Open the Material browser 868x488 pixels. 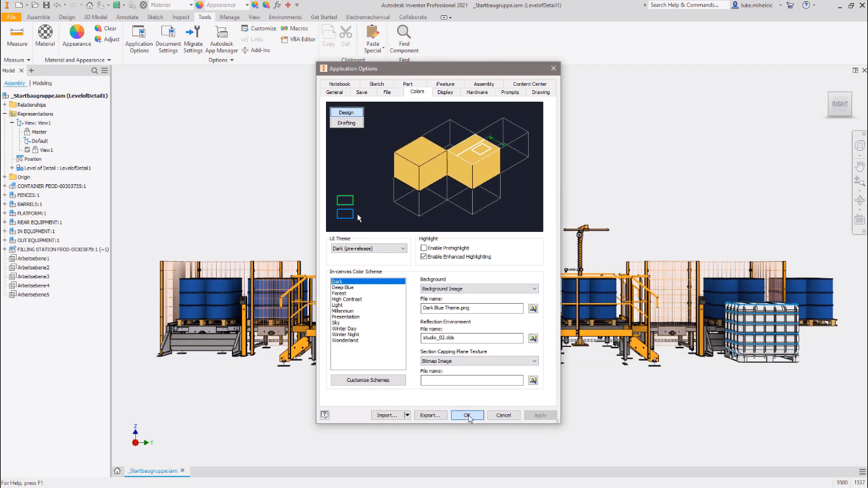point(45,36)
